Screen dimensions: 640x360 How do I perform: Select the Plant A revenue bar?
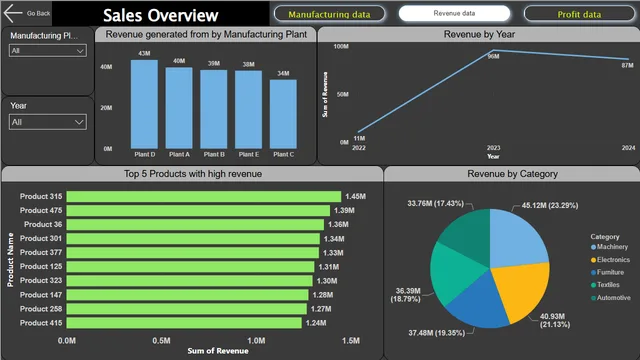tap(179, 108)
